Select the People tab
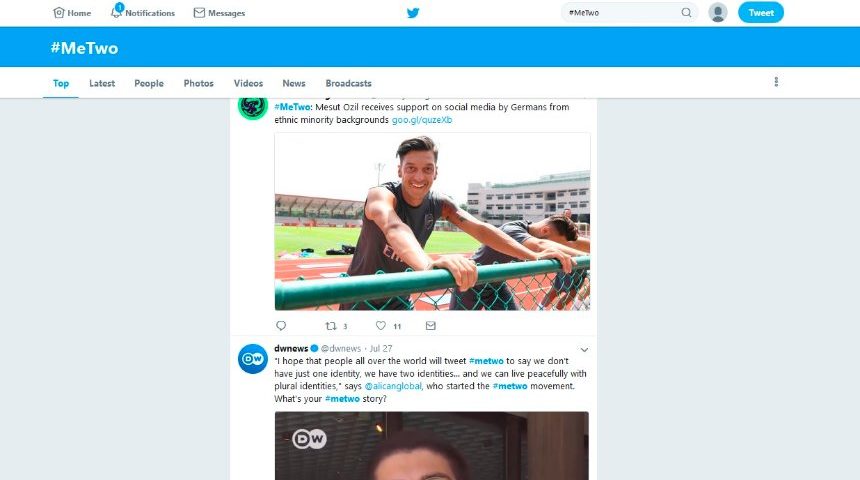 (x=149, y=83)
